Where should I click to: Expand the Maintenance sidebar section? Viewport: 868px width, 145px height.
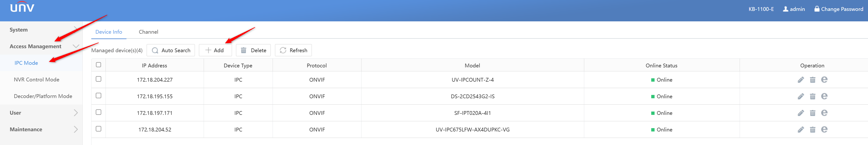[x=41, y=130]
